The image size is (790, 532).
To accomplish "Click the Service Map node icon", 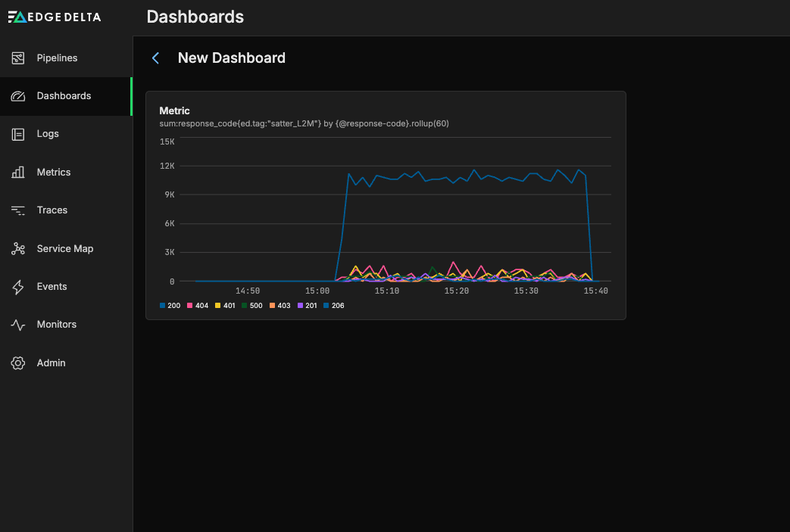I will point(18,249).
